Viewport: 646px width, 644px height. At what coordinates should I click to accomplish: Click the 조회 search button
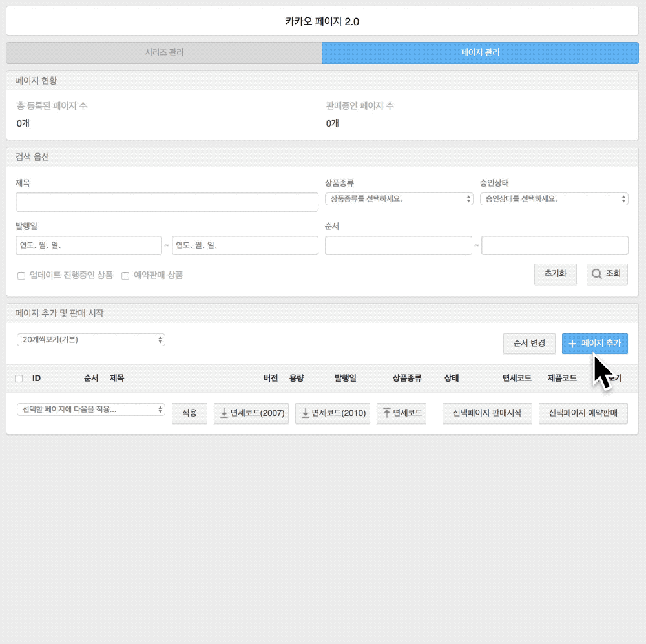pos(607,274)
